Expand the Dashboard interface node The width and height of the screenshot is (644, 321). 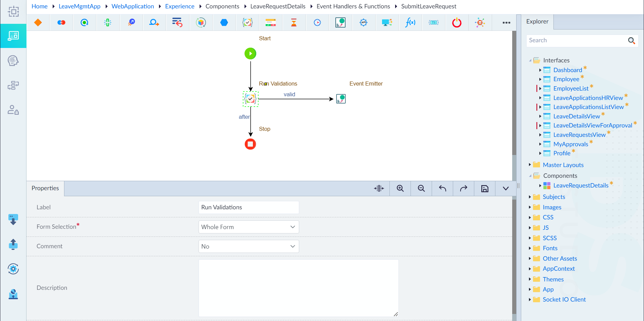point(540,70)
